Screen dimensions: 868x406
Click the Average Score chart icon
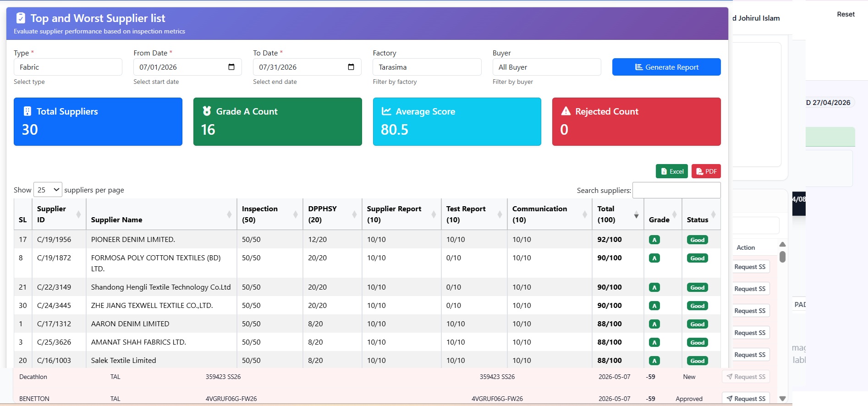(386, 111)
